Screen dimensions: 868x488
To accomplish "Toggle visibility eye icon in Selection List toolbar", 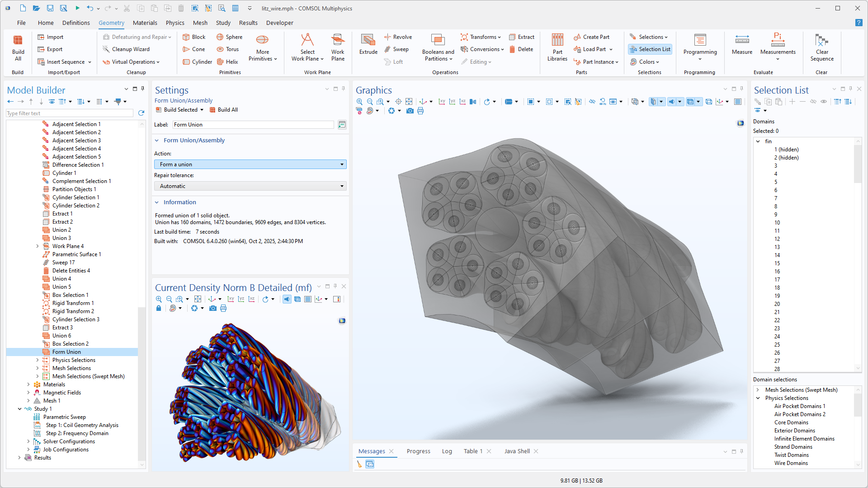I will (x=824, y=102).
